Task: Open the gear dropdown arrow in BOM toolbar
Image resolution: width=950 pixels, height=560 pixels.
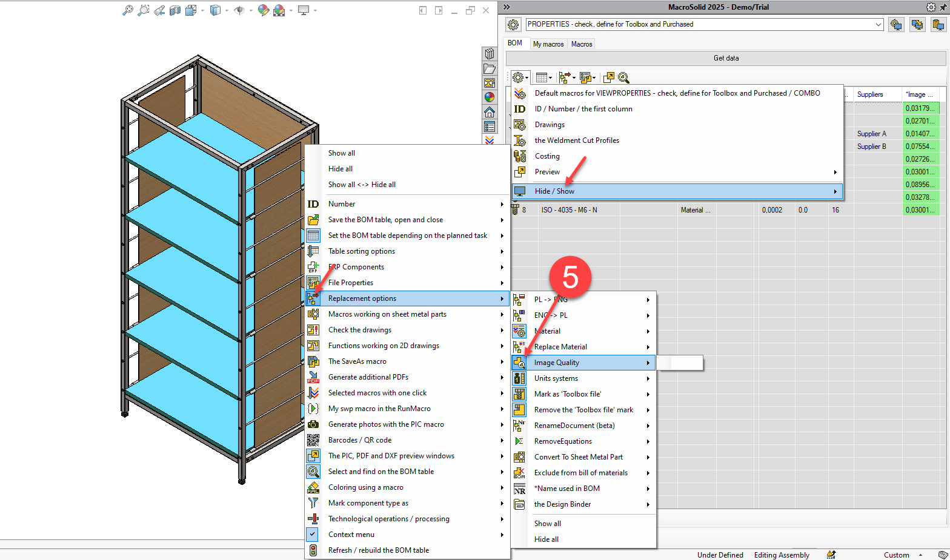Action: tap(527, 77)
